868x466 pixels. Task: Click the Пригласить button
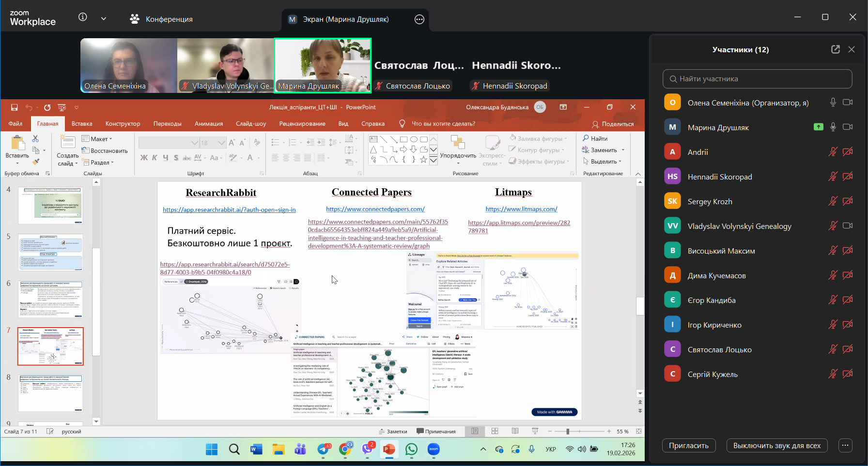688,446
